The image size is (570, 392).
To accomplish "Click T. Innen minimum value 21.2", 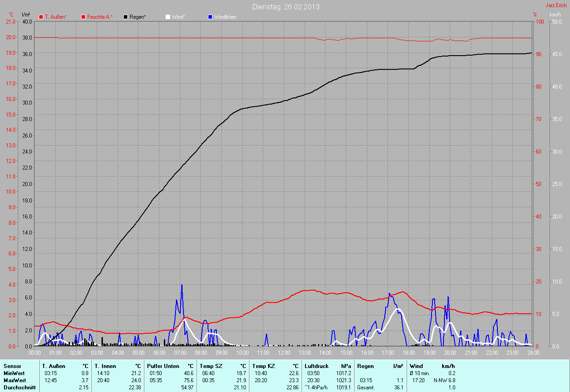I will pyautogui.click(x=136, y=373).
